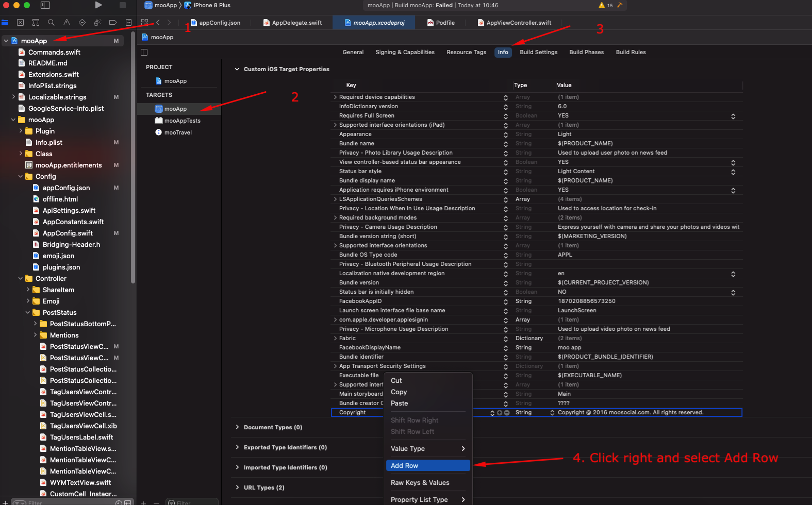Expand the Exported Type Identifiers (0) section
The width and height of the screenshot is (812, 505).
pyautogui.click(x=237, y=447)
